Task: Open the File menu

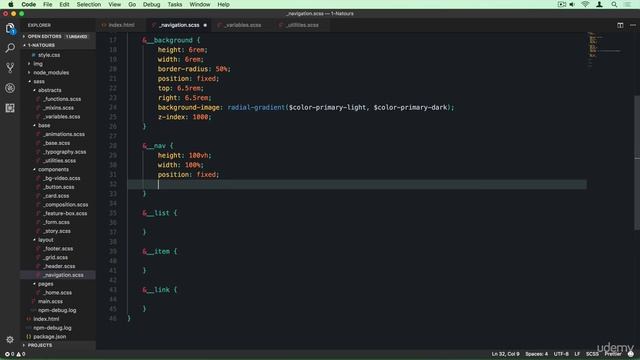Action: [47, 4]
